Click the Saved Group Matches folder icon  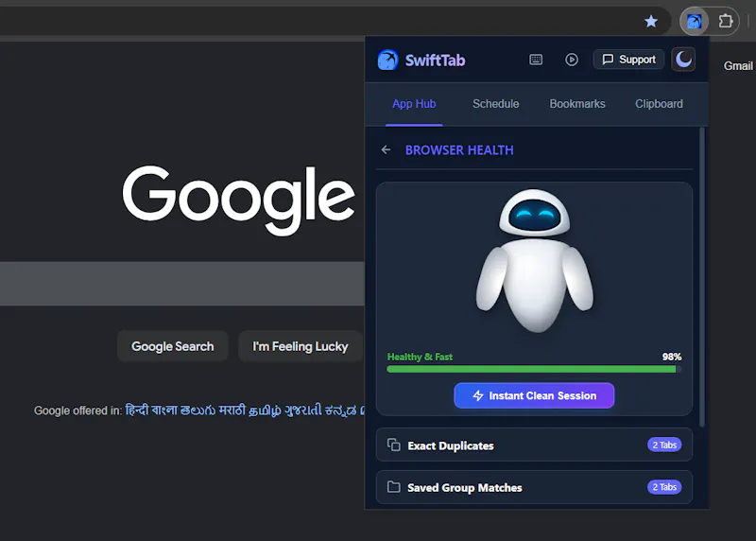coord(393,487)
